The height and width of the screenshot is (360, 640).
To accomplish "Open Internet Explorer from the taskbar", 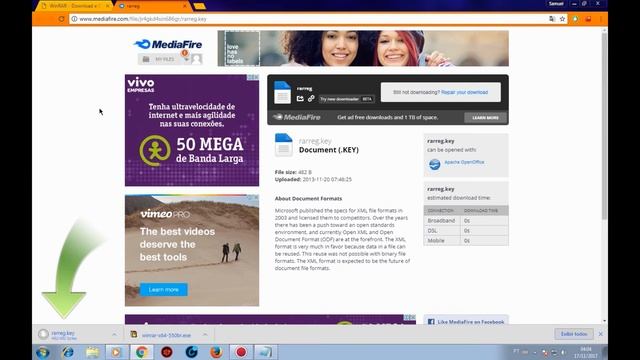I will coord(68,352).
